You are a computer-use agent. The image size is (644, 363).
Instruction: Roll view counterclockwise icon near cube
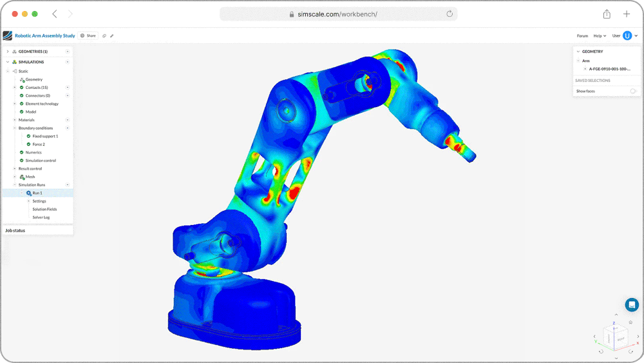tap(601, 351)
